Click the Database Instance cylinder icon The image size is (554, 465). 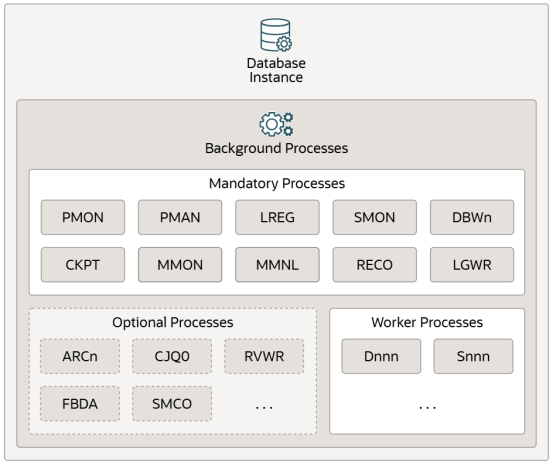click(276, 35)
